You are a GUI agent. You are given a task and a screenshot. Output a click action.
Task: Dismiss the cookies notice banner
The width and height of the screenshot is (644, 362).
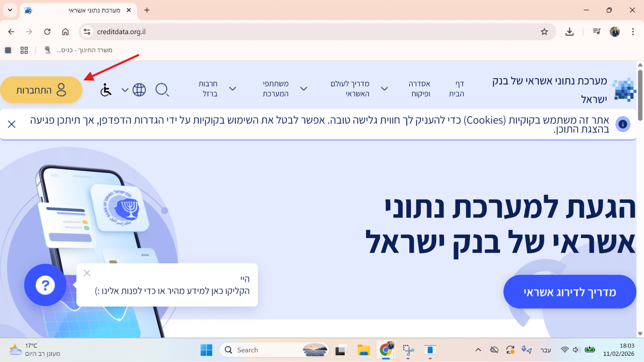pos(12,124)
